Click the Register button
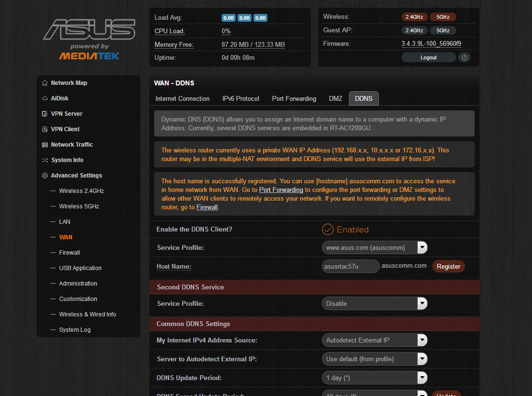The height and width of the screenshot is (396, 532). [x=448, y=266]
